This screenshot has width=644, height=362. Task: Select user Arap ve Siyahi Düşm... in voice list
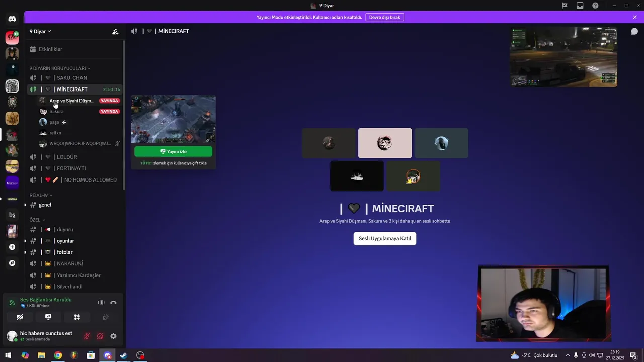click(x=80, y=101)
